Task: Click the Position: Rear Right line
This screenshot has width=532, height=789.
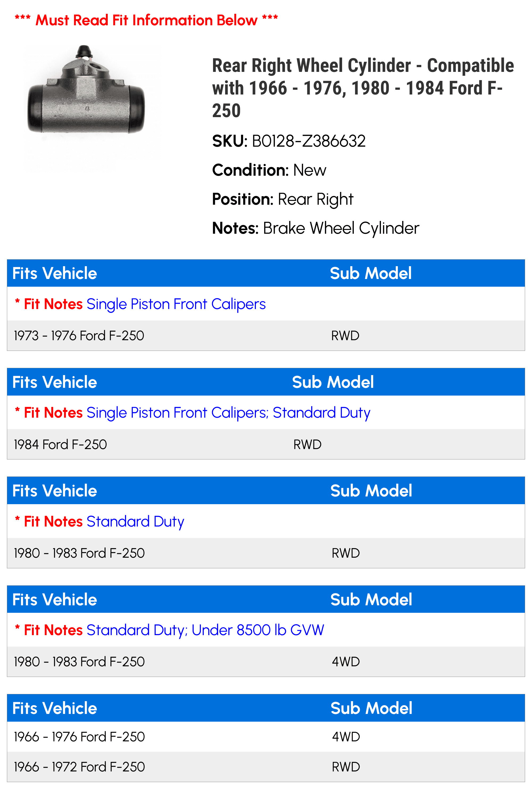Action: coord(282,199)
